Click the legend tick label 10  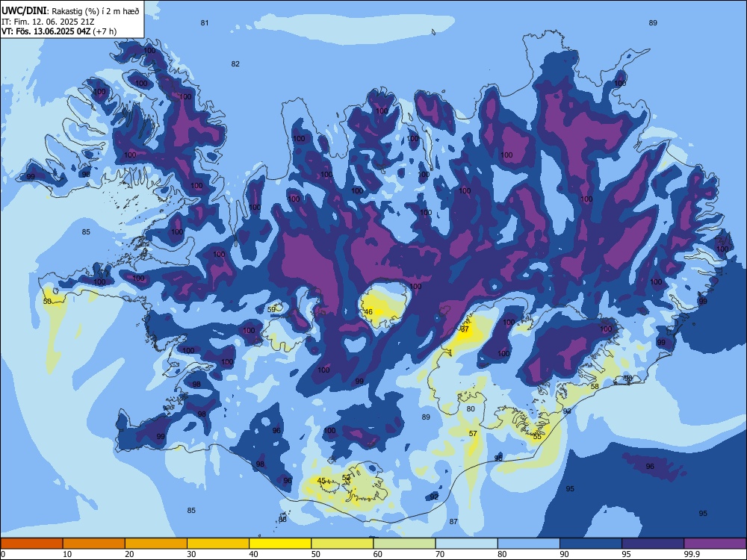(68, 554)
